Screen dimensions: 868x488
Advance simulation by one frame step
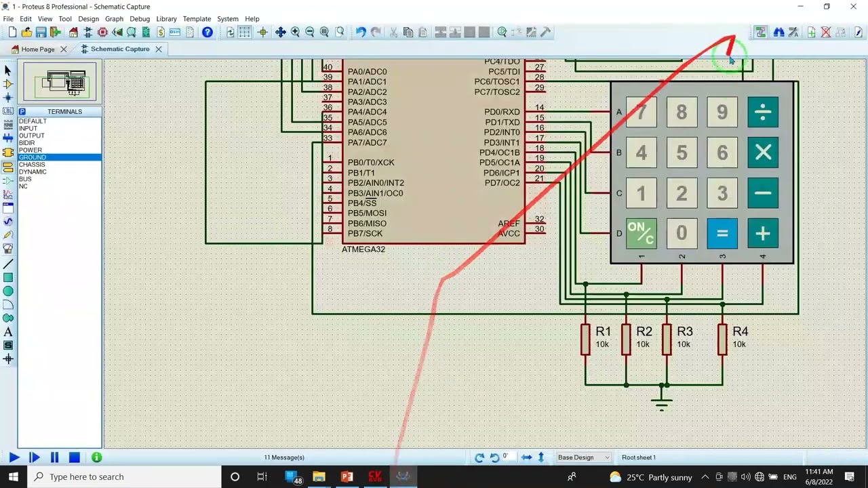click(34, 457)
